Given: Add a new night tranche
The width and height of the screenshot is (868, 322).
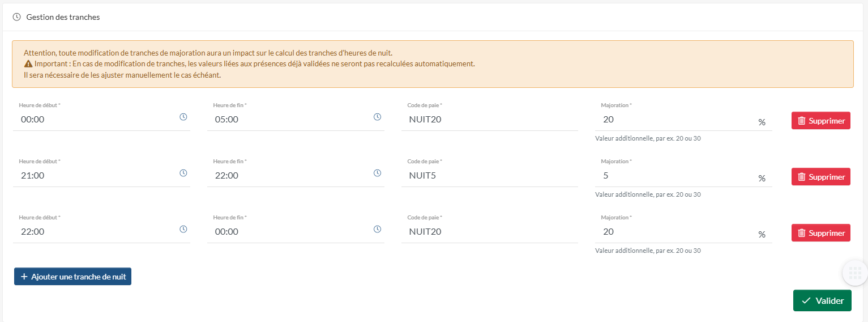Looking at the screenshot, I should (72, 277).
